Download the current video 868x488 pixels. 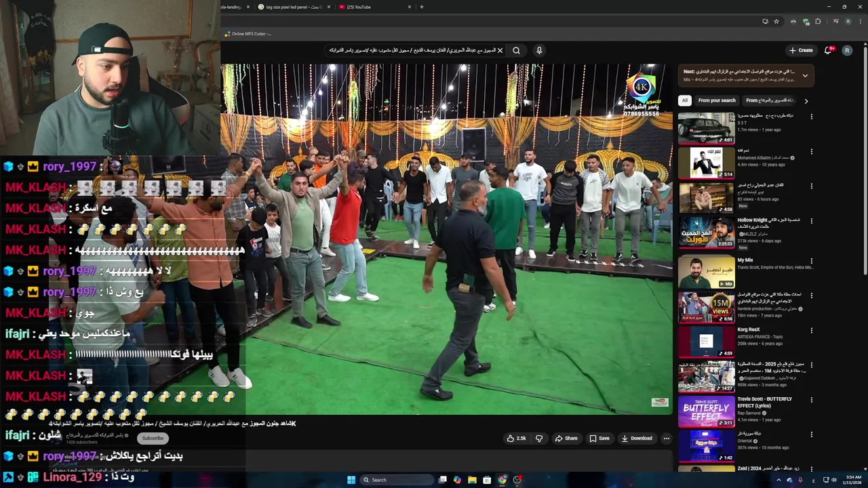637,439
